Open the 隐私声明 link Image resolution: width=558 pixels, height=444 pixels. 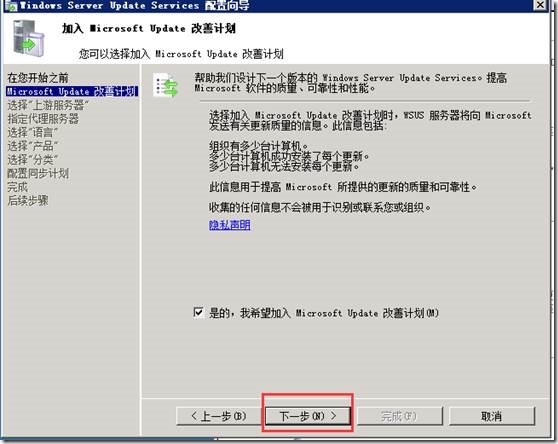click(x=230, y=225)
